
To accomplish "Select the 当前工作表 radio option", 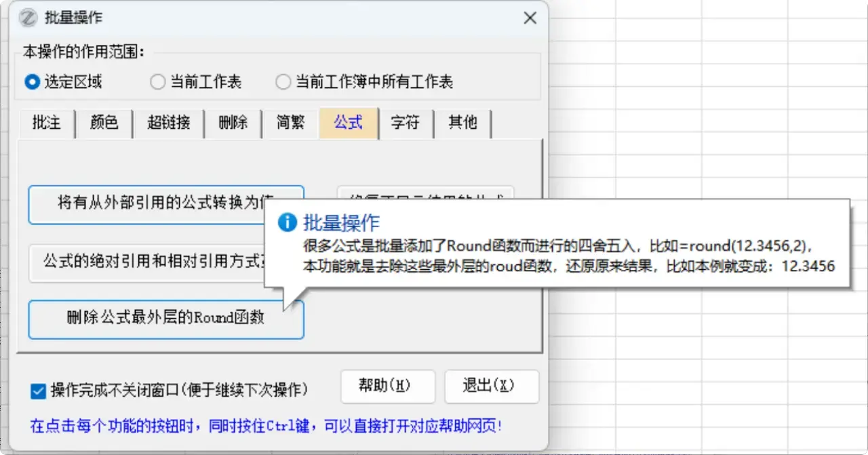I will [157, 81].
